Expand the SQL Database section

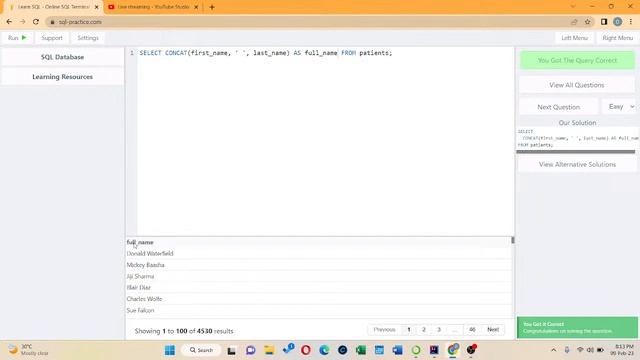(x=62, y=57)
